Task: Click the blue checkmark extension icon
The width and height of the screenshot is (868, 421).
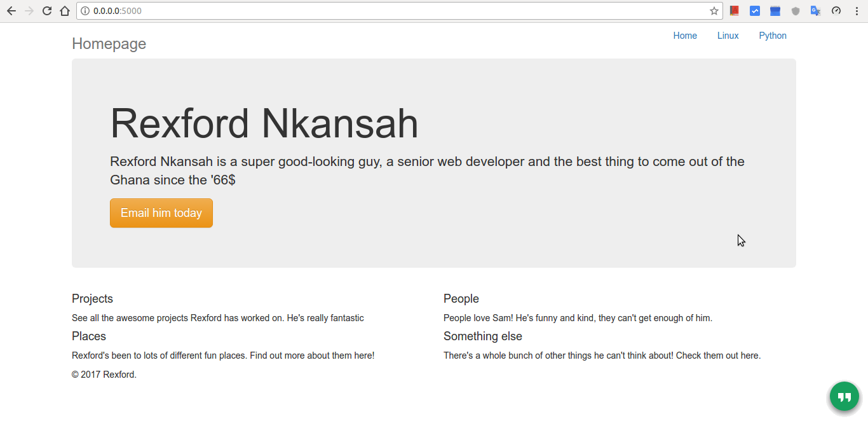Action: point(755,11)
